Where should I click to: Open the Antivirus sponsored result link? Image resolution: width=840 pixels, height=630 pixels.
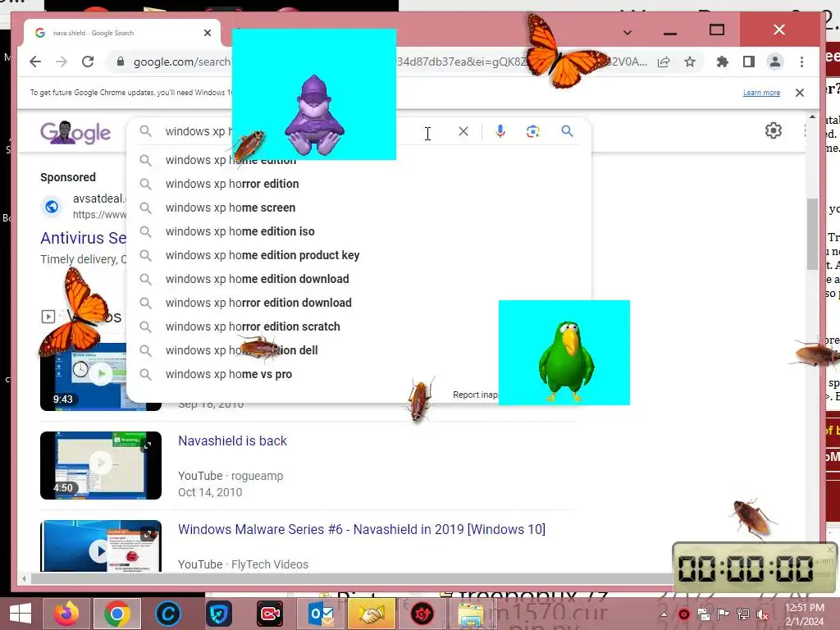click(84, 238)
